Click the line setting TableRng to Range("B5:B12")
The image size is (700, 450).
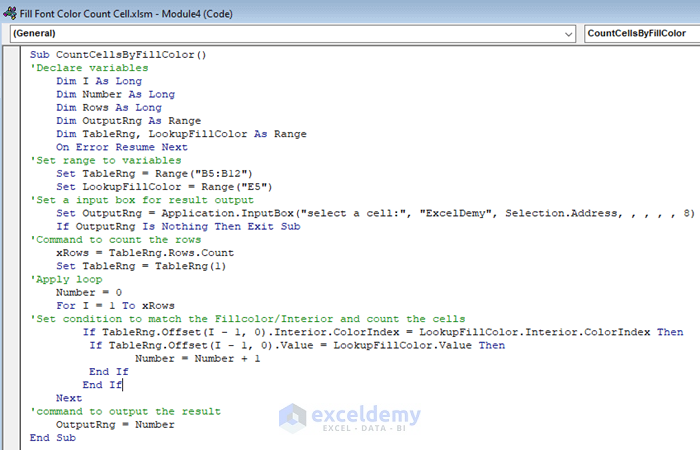click(154, 174)
